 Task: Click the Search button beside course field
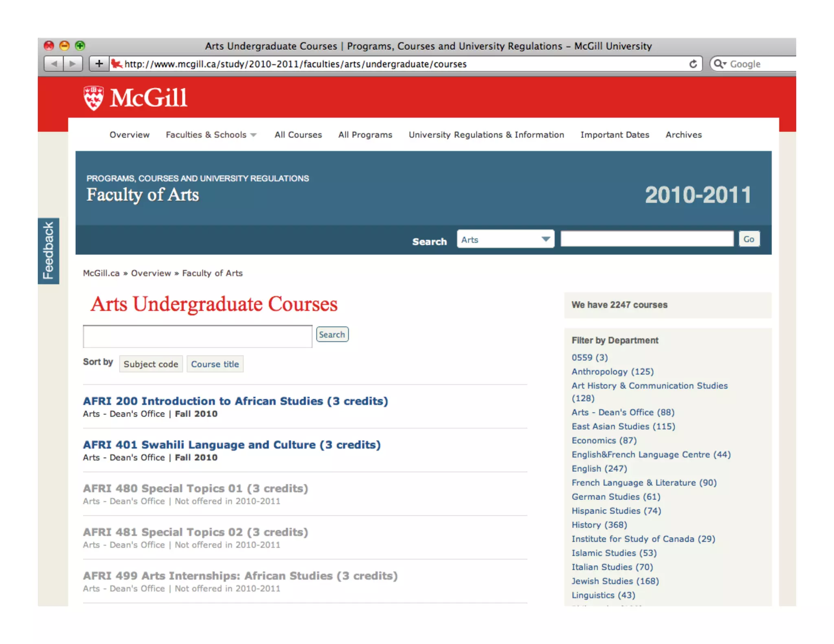coord(332,335)
